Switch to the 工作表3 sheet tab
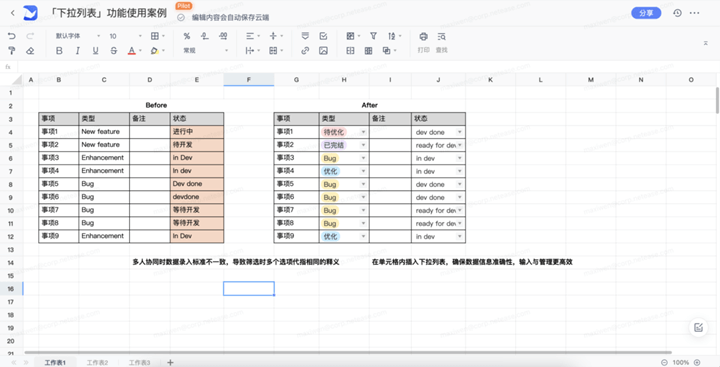720x367 pixels. (139, 362)
